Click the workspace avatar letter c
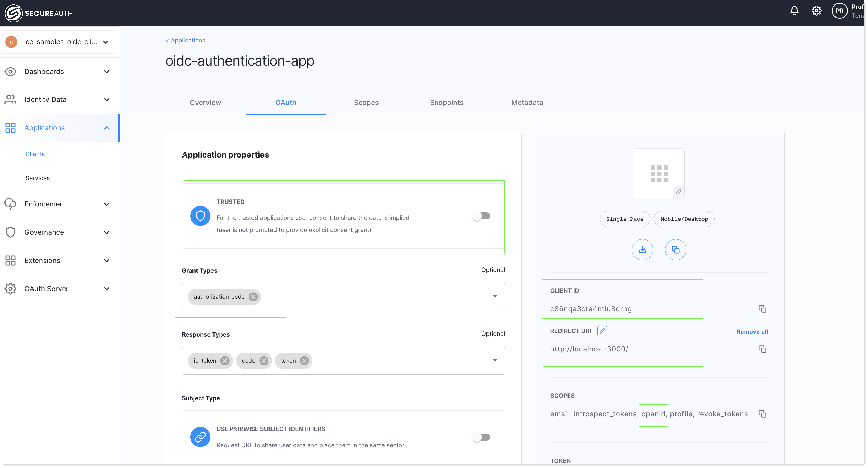 11,42
